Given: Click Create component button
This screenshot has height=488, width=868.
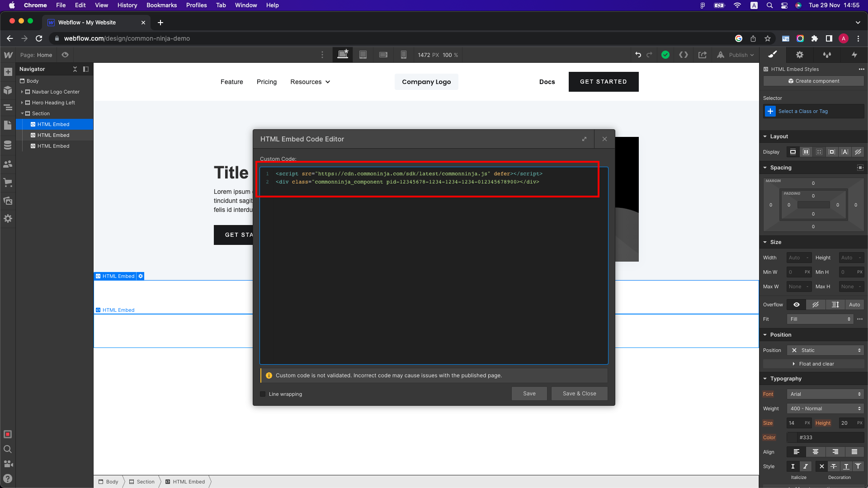Looking at the screenshot, I should click(x=814, y=81).
